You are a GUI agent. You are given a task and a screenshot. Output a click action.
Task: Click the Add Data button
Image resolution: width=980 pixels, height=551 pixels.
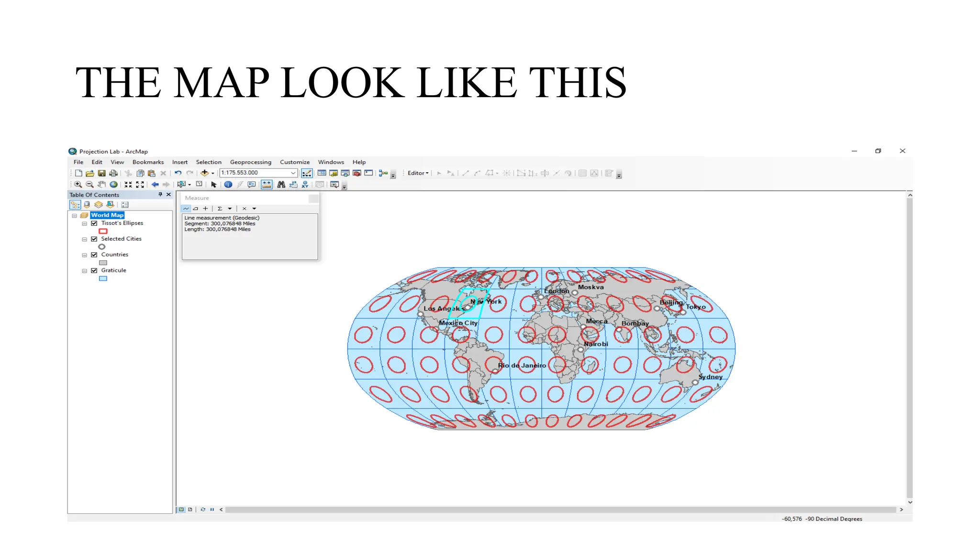coord(204,173)
